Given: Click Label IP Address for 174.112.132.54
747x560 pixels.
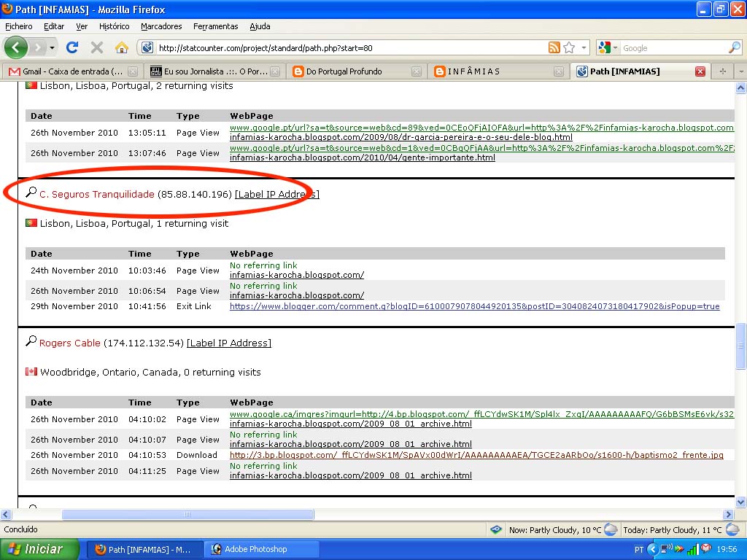Looking at the screenshot, I should pos(228,343).
